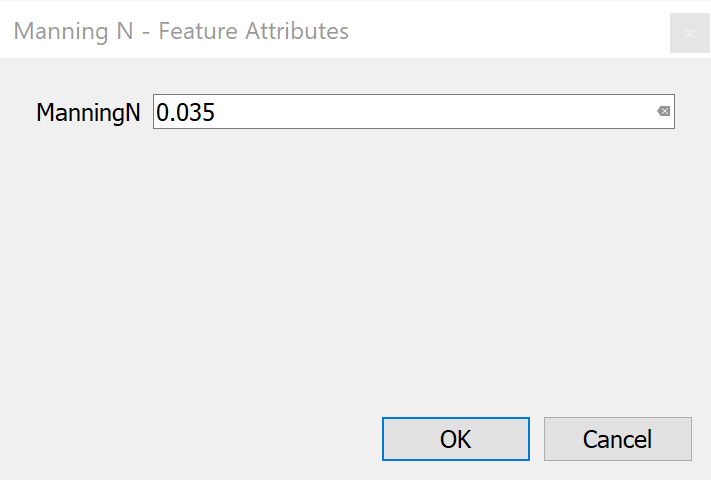This screenshot has width=711, height=480.
Task: Place the cursor on the 0.035 value
Action: [187, 113]
